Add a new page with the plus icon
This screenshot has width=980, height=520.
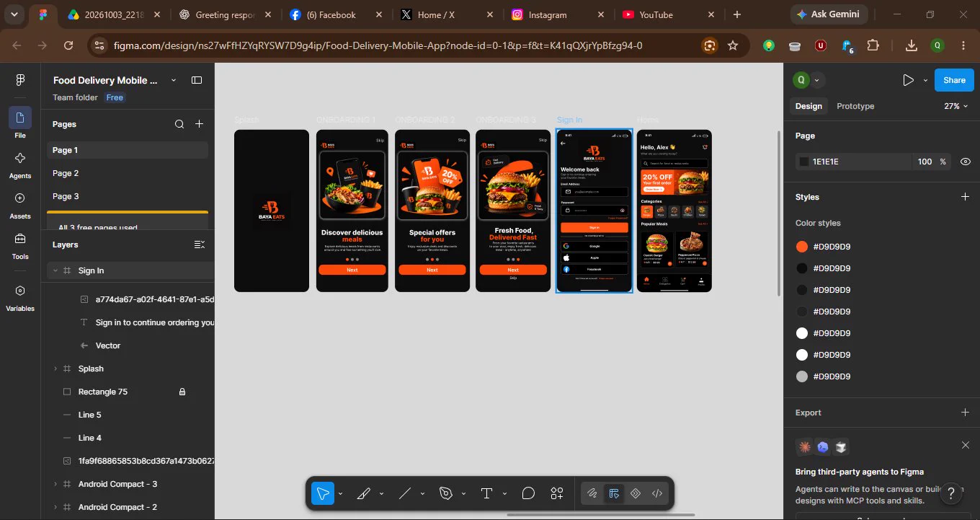coord(200,124)
